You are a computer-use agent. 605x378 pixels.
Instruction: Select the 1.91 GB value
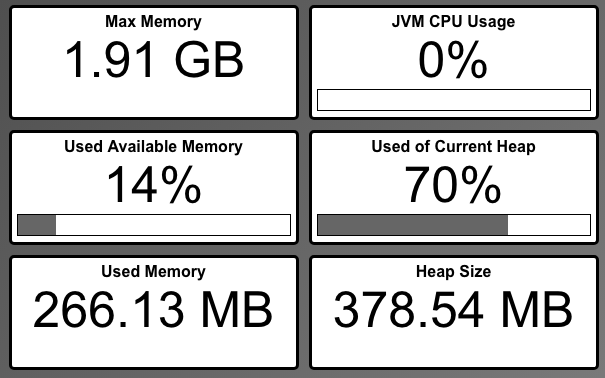(x=154, y=60)
